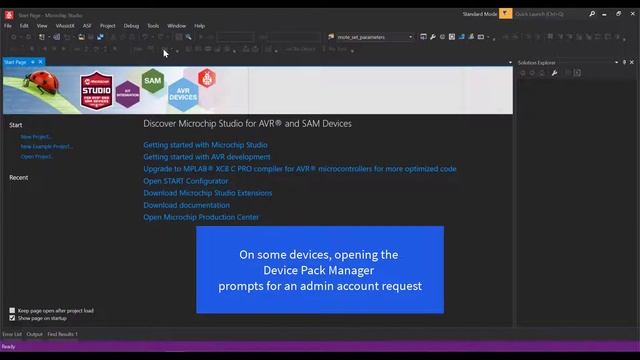Screen dimensions: 640x360
Task: Enable Keep page open after project load
Action: [x=12, y=311]
